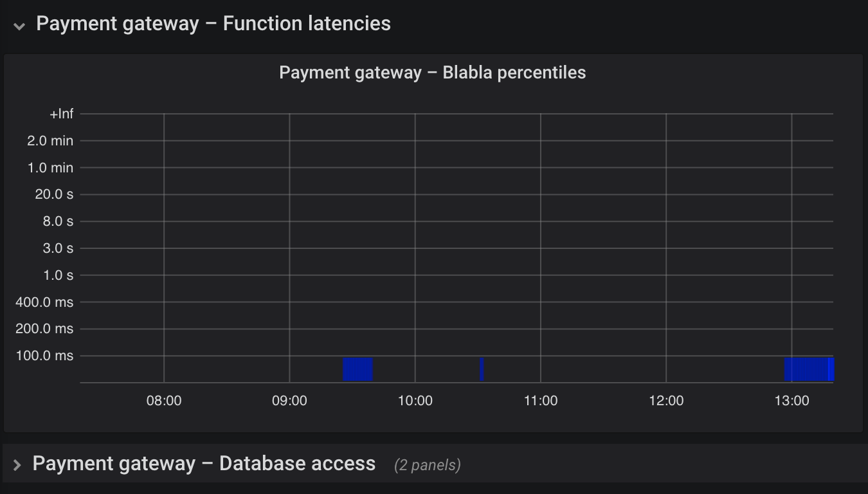Click the 12:00 time axis label
This screenshot has width=868, height=494.
point(666,401)
